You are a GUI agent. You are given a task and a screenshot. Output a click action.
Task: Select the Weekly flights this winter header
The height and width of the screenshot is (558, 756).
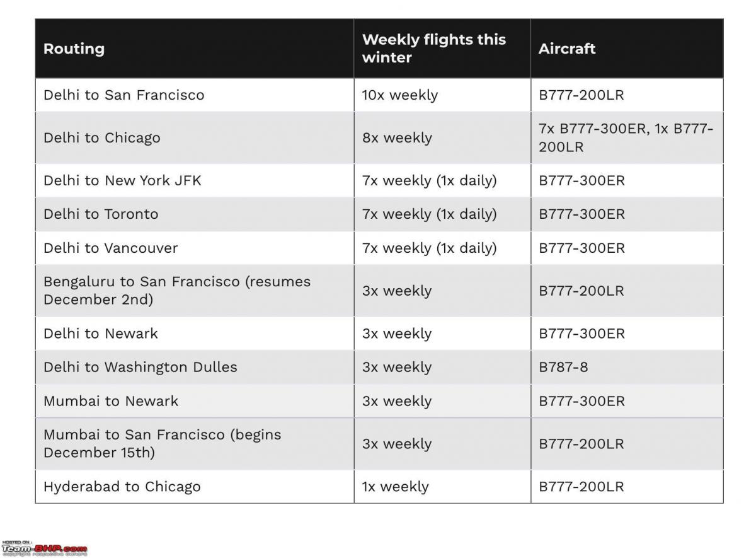pyautogui.click(x=442, y=49)
